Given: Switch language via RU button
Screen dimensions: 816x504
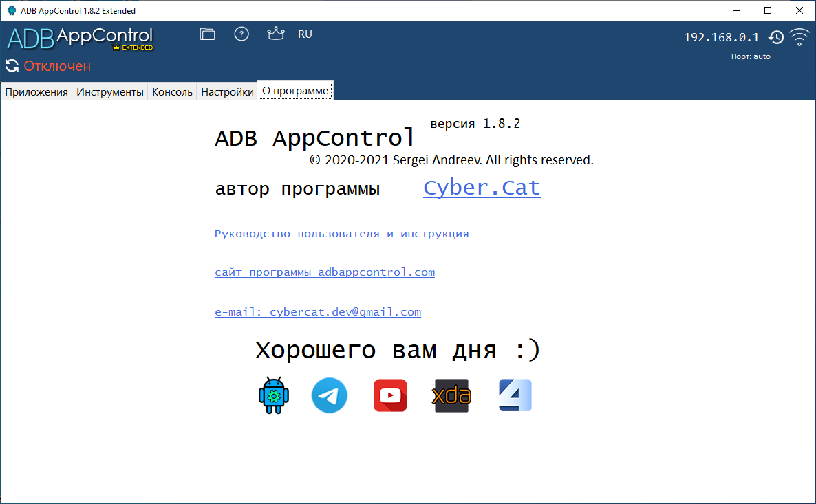Looking at the screenshot, I should coord(305,34).
